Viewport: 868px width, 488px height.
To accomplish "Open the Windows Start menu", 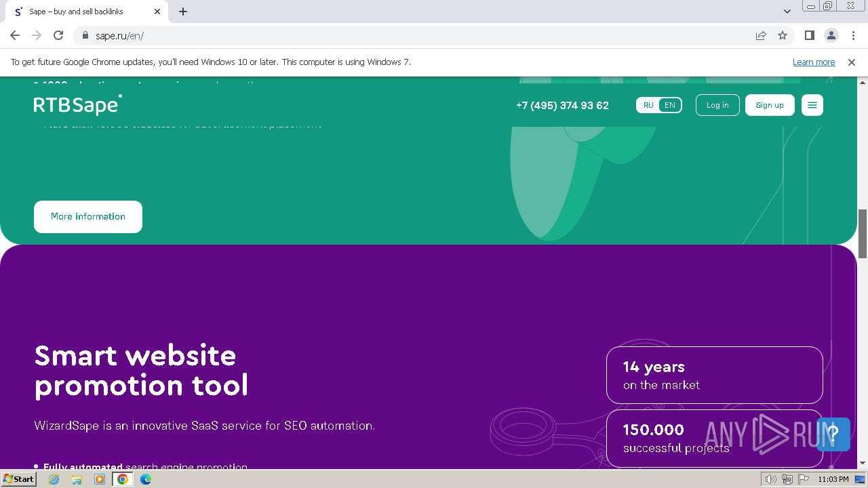I will pos(18,479).
